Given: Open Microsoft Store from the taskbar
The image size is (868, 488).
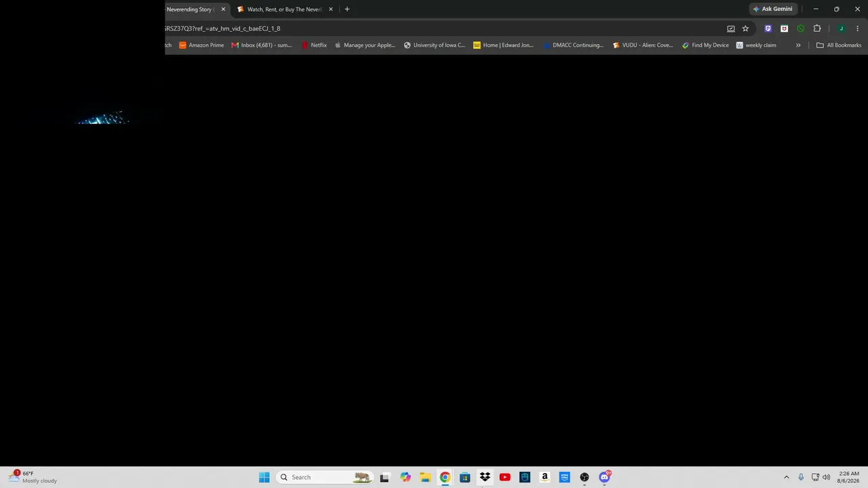Looking at the screenshot, I should (465, 477).
